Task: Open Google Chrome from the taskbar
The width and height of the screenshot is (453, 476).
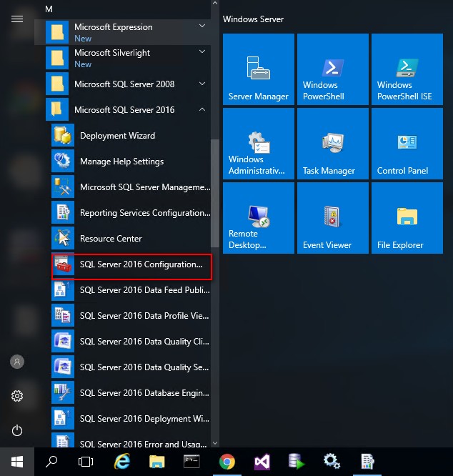Action: pyautogui.click(x=227, y=462)
